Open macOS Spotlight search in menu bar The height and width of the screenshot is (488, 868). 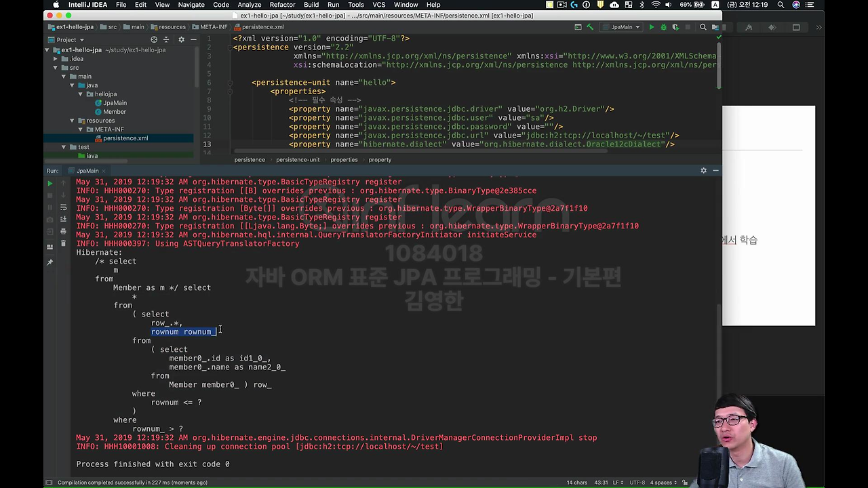pos(781,5)
